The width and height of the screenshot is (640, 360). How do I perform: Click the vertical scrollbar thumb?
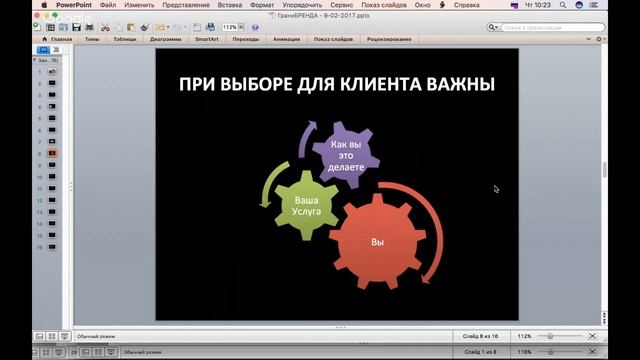point(604,170)
